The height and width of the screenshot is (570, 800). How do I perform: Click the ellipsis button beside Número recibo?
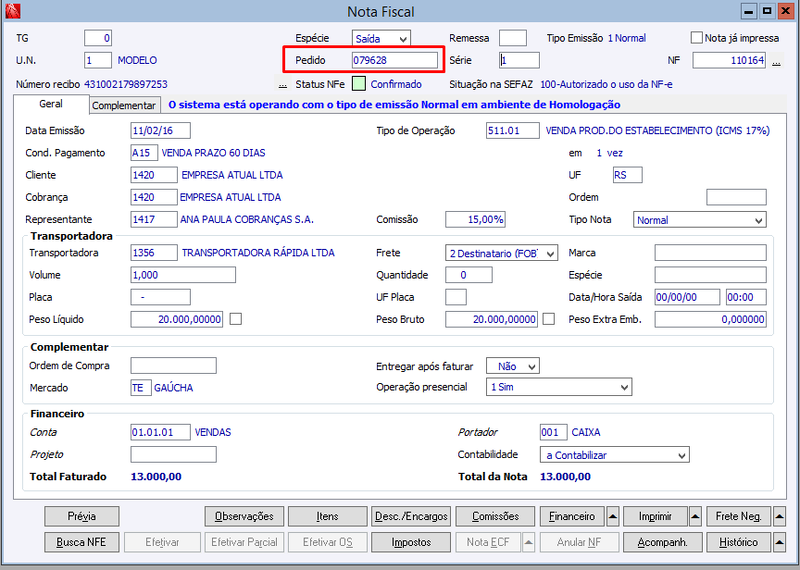[283, 85]
